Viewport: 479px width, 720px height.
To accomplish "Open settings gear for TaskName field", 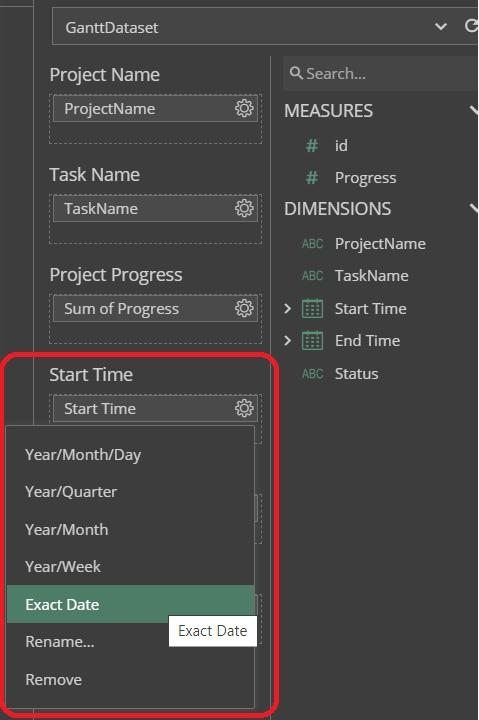I will click(244, 208).
